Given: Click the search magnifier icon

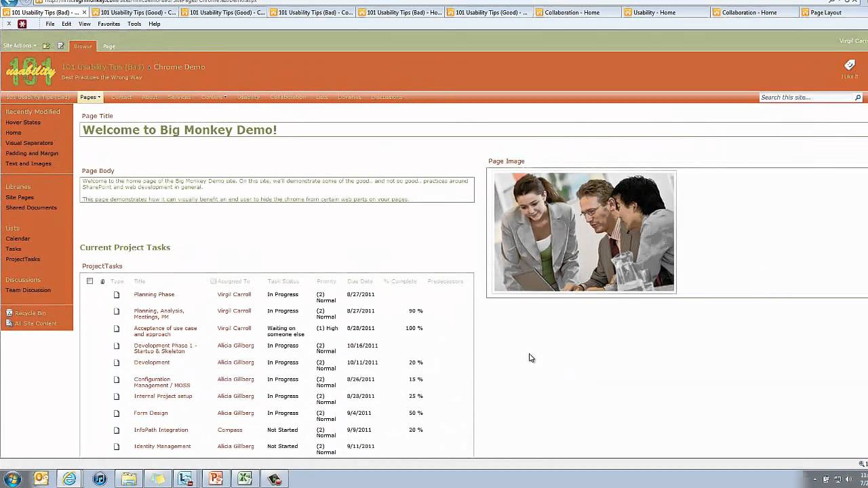Looking at the screenshot, I should [858, 98].
